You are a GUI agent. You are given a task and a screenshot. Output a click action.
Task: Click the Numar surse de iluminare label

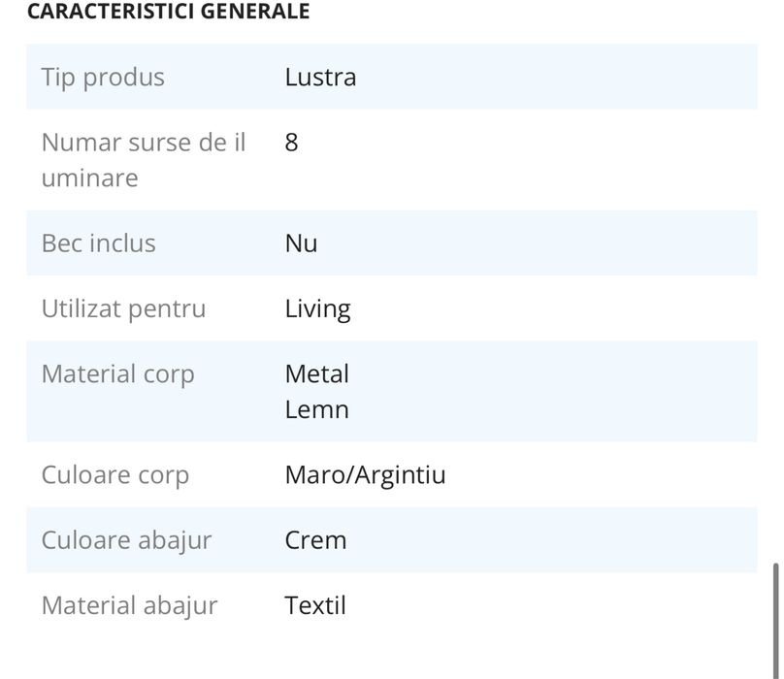tap(143, 160)
